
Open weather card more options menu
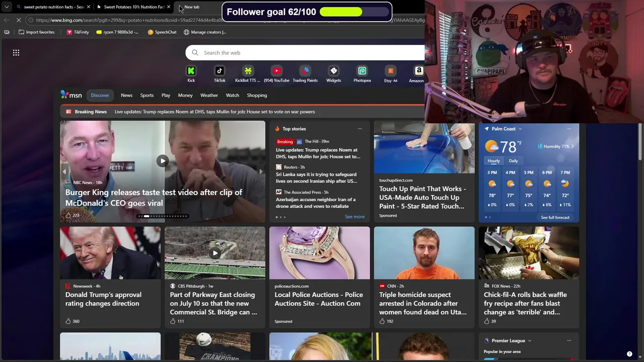point(569,129)
